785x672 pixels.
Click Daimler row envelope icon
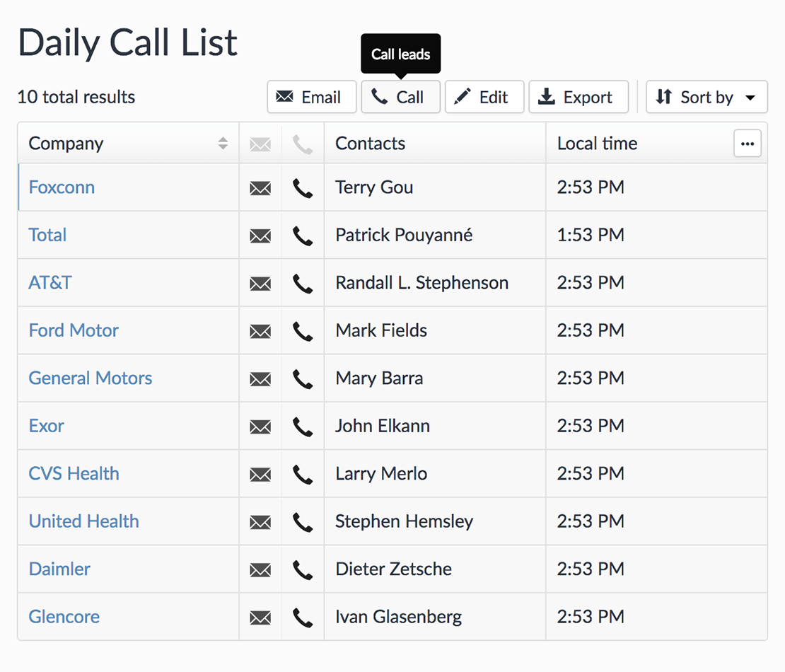point(260,570)
